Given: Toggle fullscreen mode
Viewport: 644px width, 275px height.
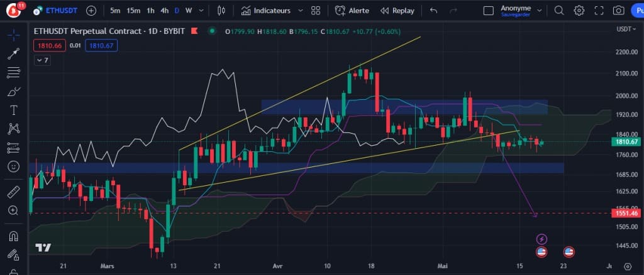Looking at the screenshot, I should tap(599, 11).
